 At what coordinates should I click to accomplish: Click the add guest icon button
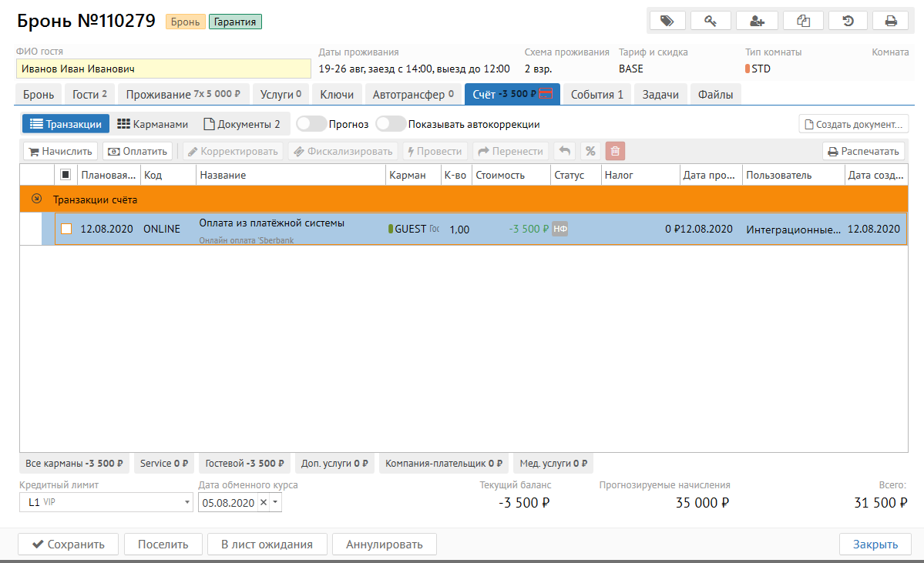(x=757, y=21)
